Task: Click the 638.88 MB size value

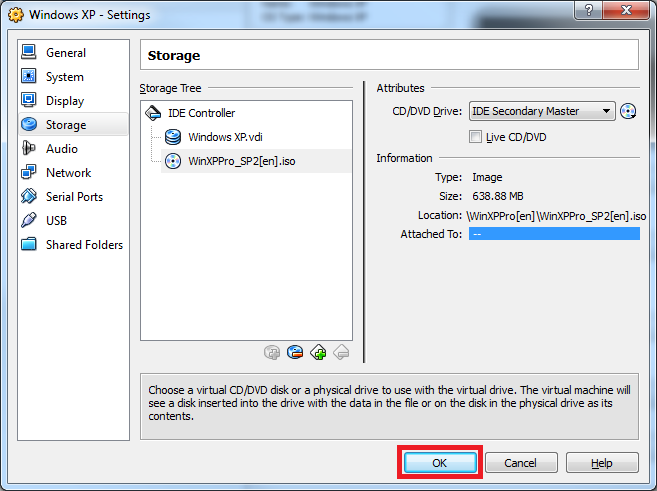Action: pos(498,196)
